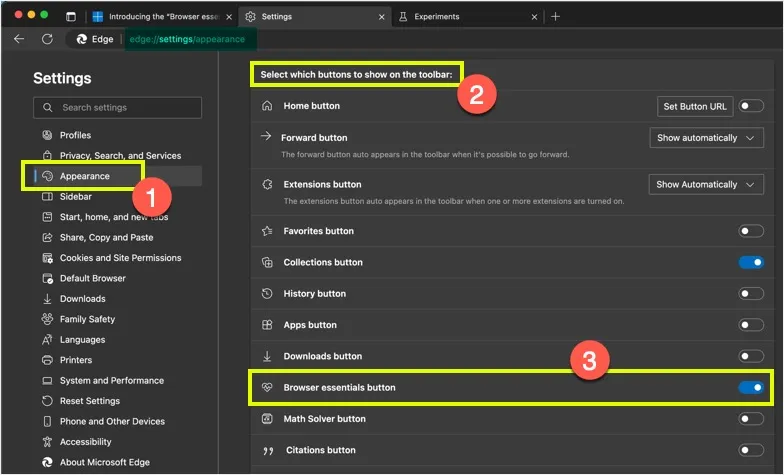Open the tab actions menu icon

[x=71, y=16]
